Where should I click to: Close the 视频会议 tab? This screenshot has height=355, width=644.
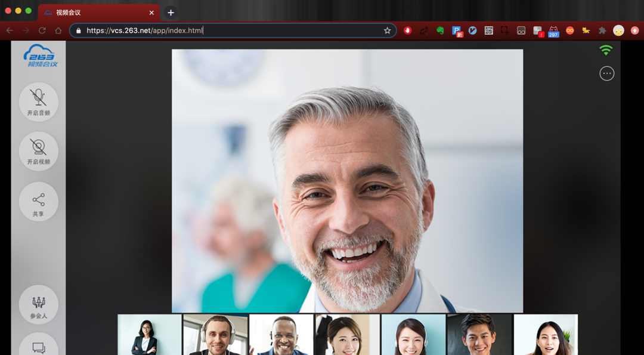click(151, 13)
